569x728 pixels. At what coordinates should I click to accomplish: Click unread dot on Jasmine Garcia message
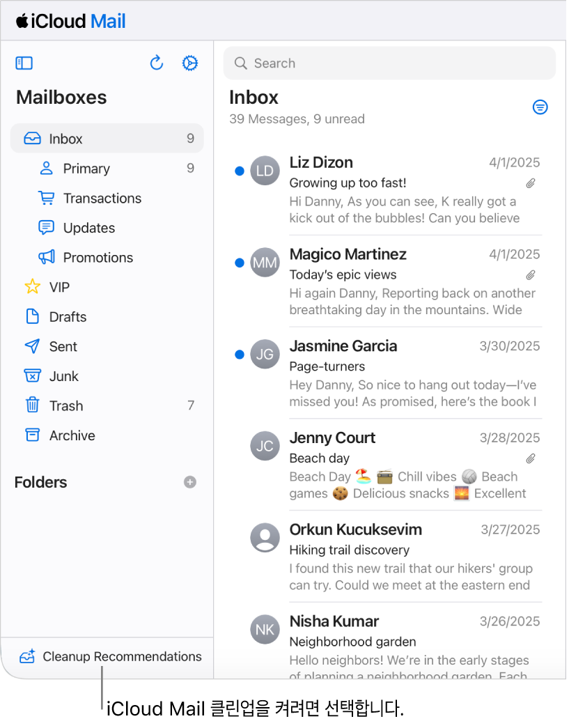coord(240,355)
